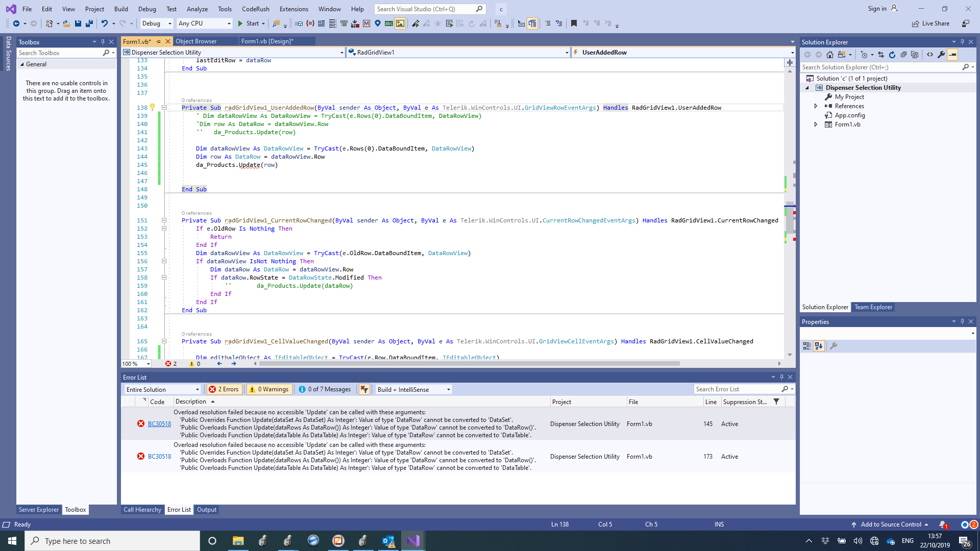Click the View Code icon in Solution Explorer

[930, 55]
